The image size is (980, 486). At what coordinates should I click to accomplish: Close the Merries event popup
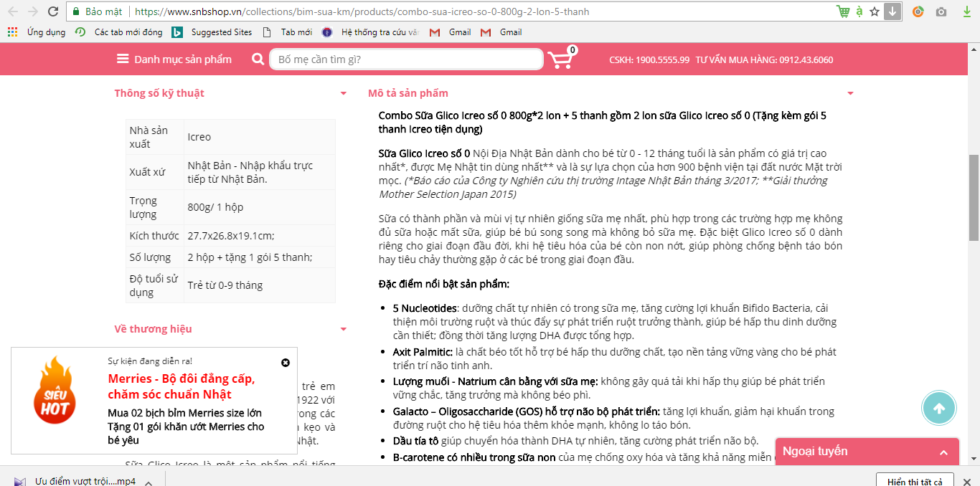coord(286,363)
